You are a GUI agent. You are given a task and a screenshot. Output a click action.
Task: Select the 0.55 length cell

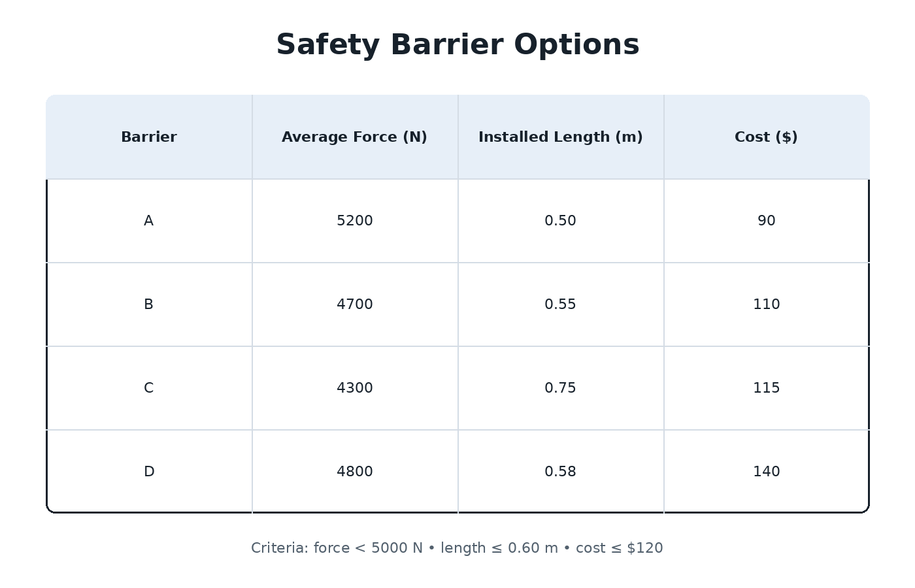[561, 304]
